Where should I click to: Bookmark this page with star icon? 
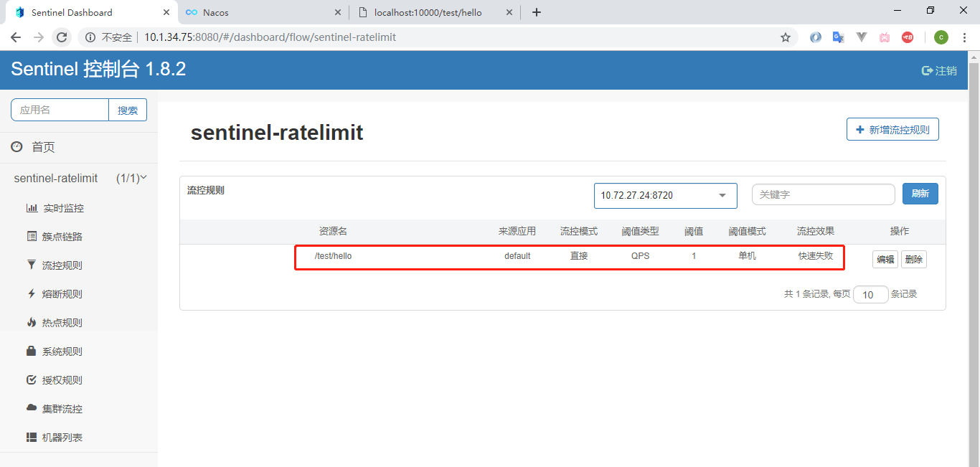pyautogui.click(x=786, y=37)
